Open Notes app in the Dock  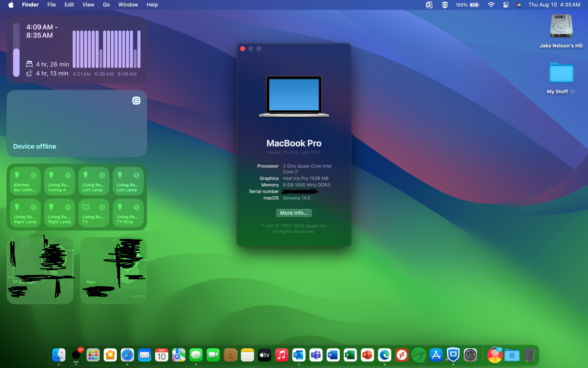tap(247, 355)
